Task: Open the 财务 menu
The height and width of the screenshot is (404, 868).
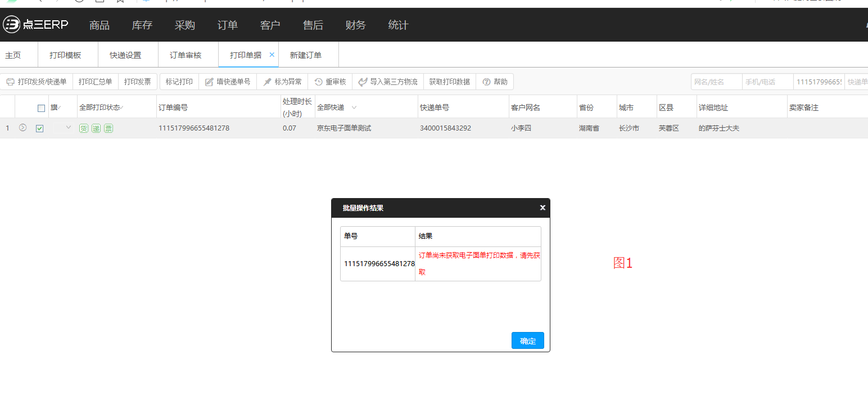Action: coord(356,25)
